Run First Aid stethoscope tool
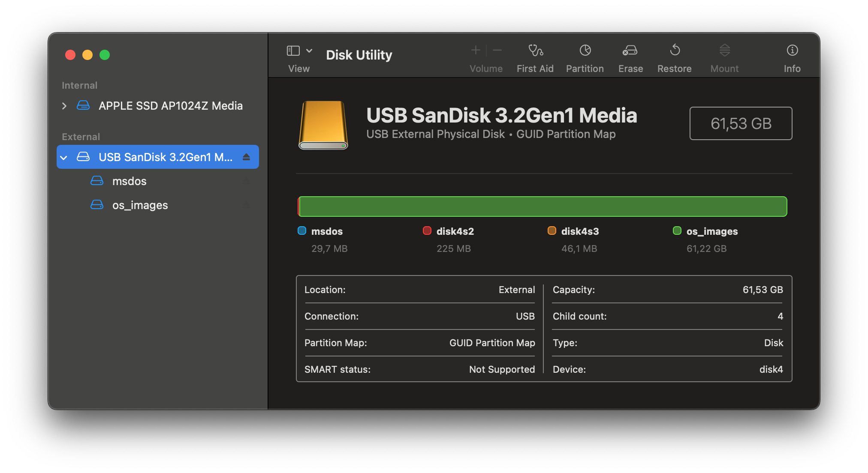 pyautogui.click(x=535, y=51)
